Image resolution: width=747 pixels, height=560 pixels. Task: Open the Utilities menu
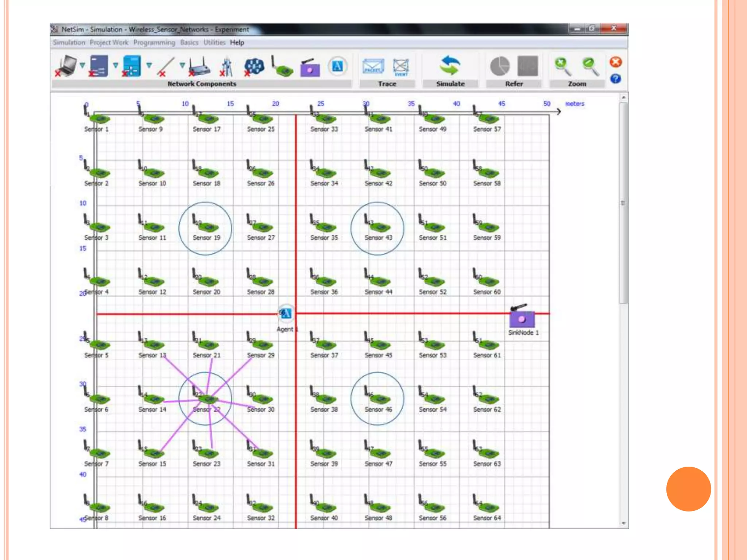tap(214, 43)
